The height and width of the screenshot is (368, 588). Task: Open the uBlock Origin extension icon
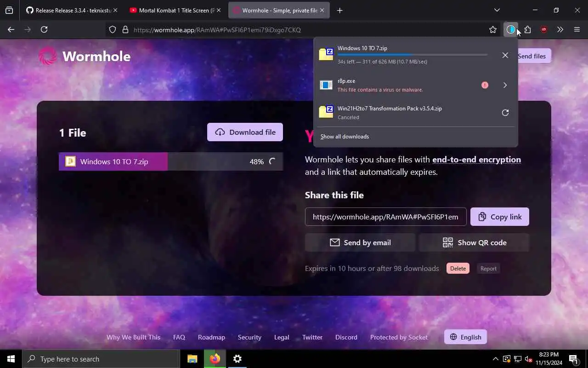pos(544,29)
